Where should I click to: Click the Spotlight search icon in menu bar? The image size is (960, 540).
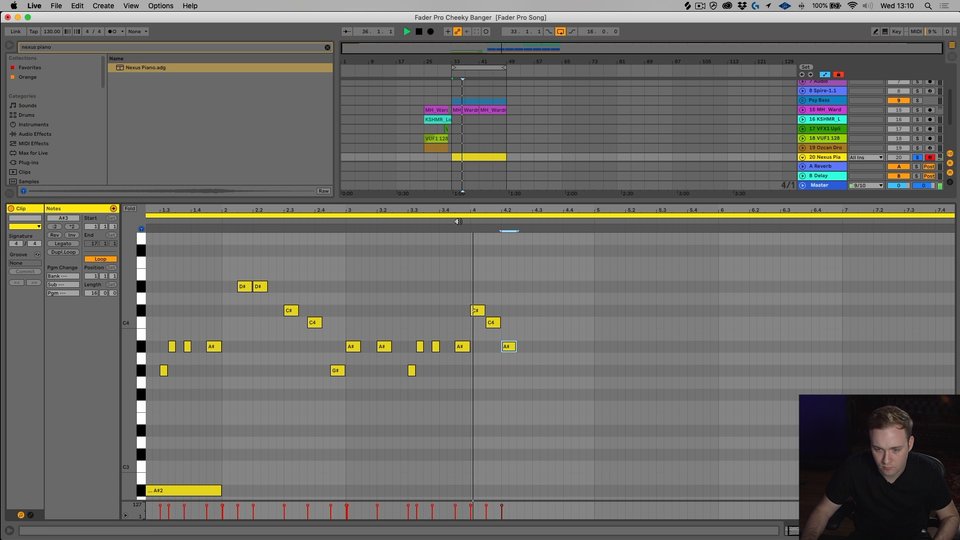tap(928, 6)
